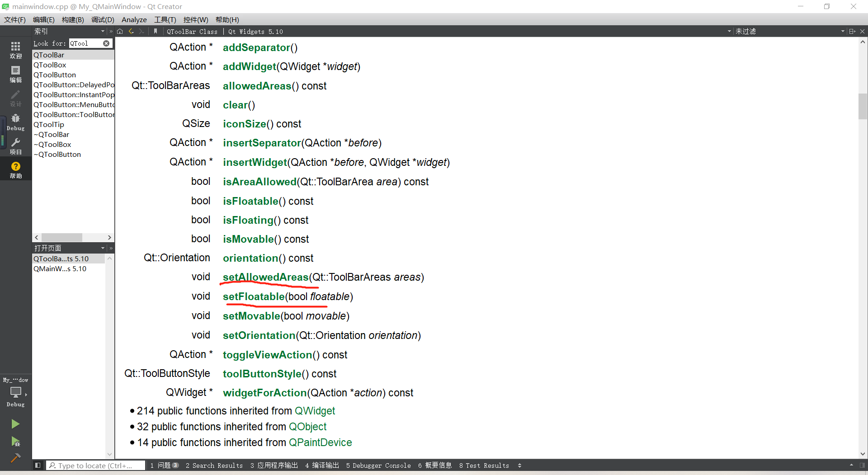
Task: Open the 2 Search Results pane
Action: 214,465
